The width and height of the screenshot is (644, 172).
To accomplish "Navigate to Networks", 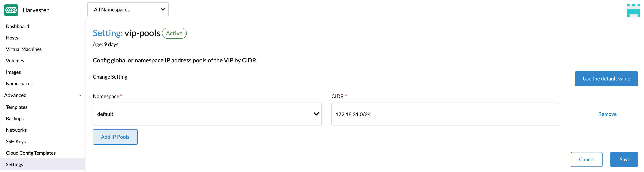I will (16, 130).
